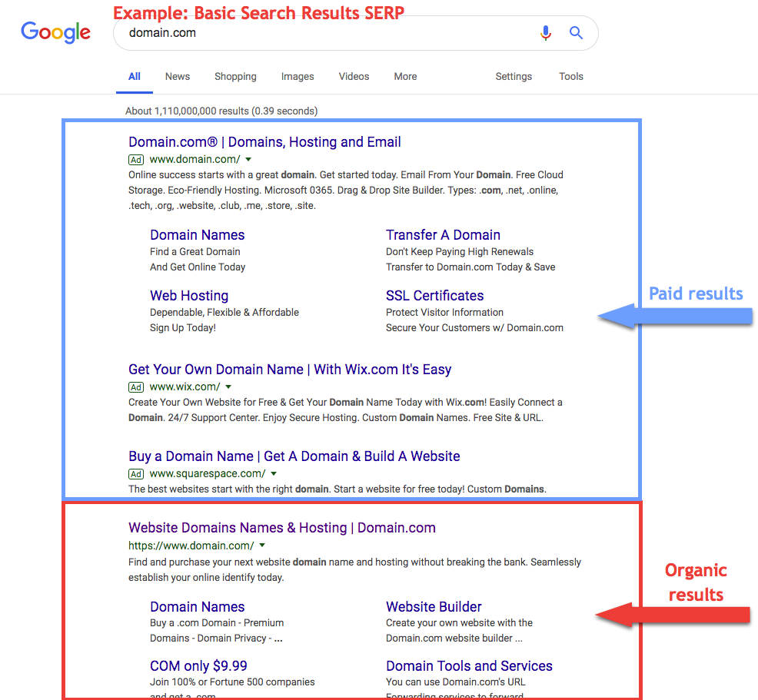Click the Ad badge next to www.wix.com/
Image resolution: width=758 pixels, height=700 pixels.
(x=136, y=387)
